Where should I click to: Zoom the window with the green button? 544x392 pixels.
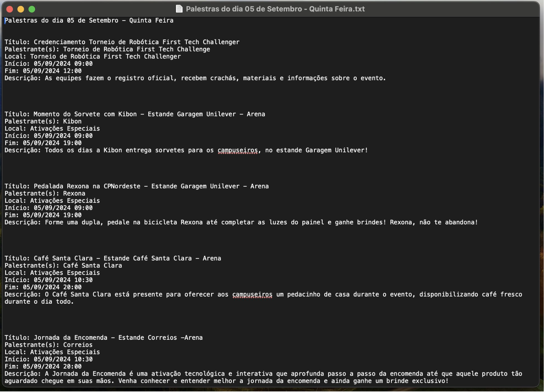coord(32,9)
